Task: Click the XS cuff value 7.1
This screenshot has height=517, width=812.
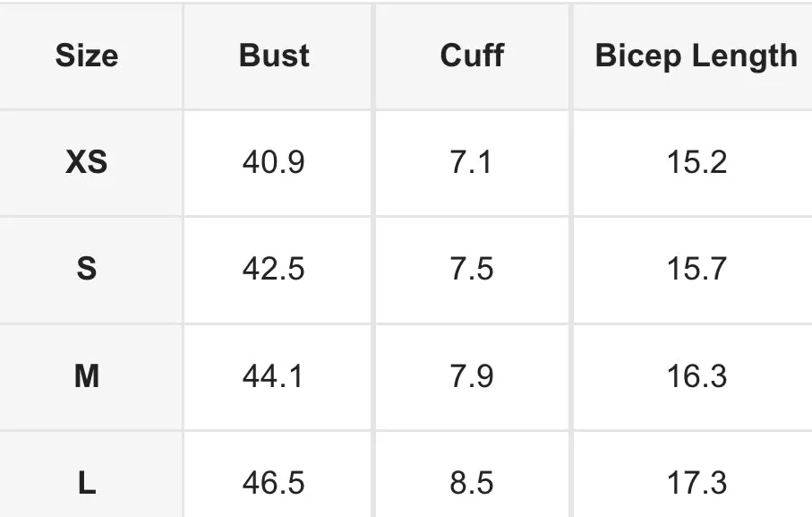Action: 471,162
